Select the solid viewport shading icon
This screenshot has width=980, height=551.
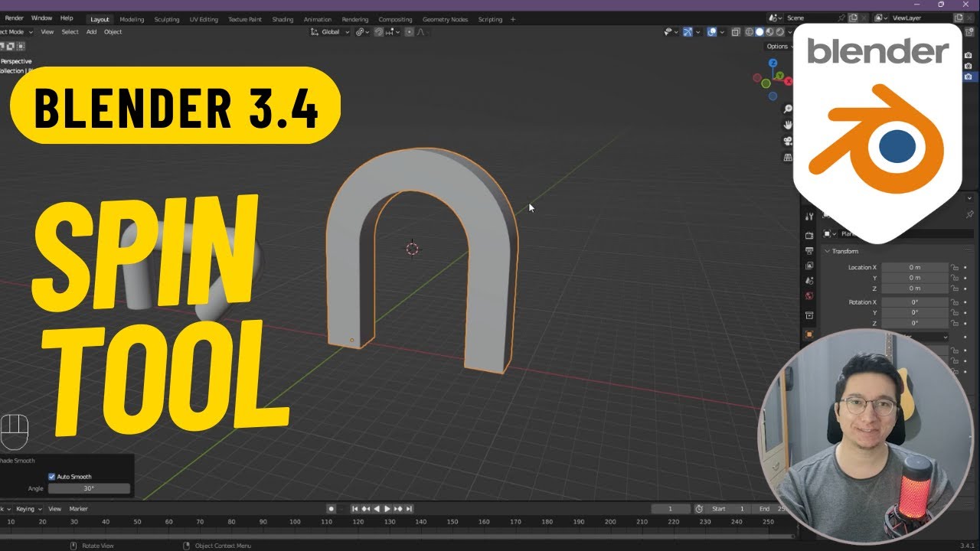tap(759, 32)
